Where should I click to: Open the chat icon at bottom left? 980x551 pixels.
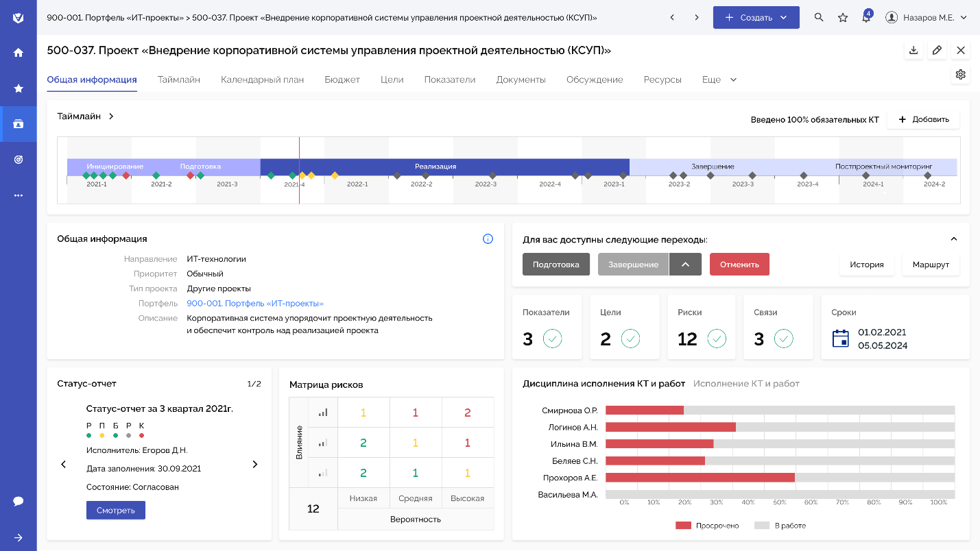click(19, 501)
